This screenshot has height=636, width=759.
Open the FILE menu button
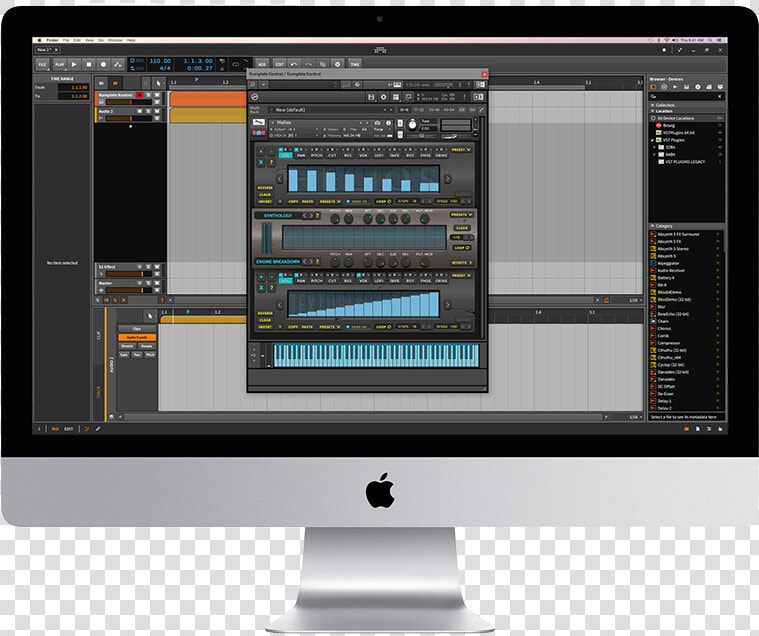coord(43,64)
